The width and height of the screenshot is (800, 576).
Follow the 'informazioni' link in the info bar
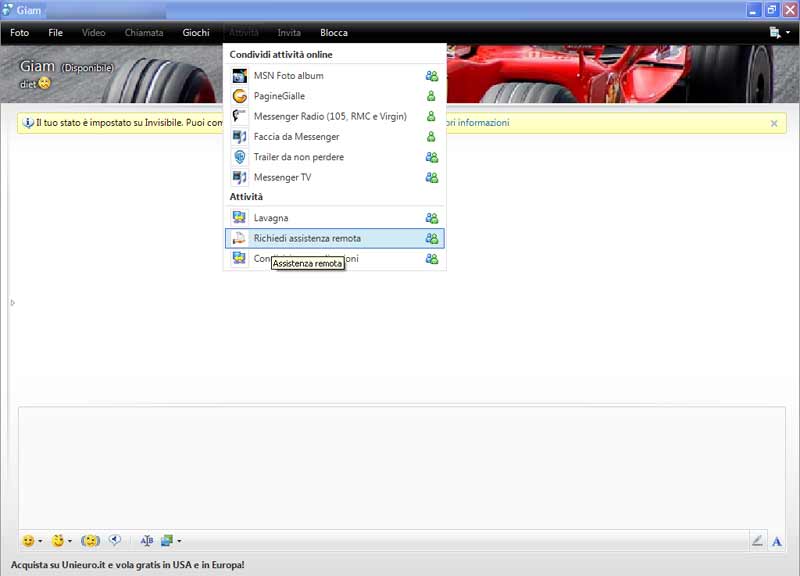click(483, 123)
